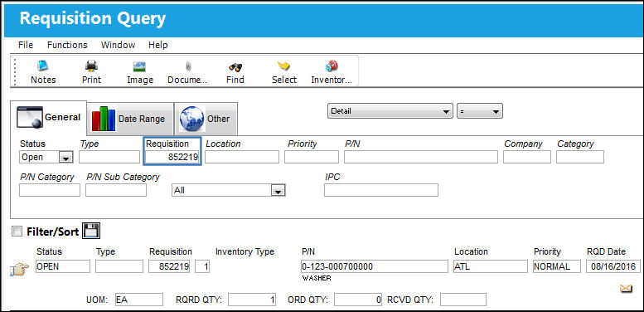The width and height of the screenshot is (644, 312).
Task: Click the Type search field
Action: click(x=109, y=157)
